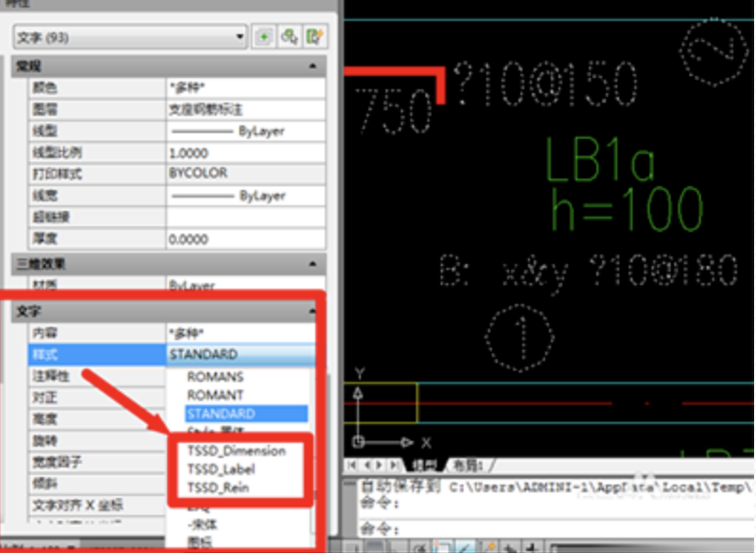Click the 线型 ByLayer value
The image size is (756, 553).
(x=246, y=131)
